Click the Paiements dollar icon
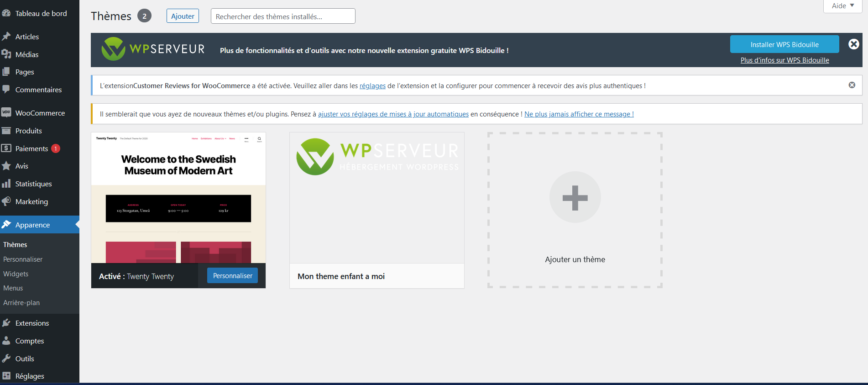This screenshot has width=868, height=385. pos(6,148)
